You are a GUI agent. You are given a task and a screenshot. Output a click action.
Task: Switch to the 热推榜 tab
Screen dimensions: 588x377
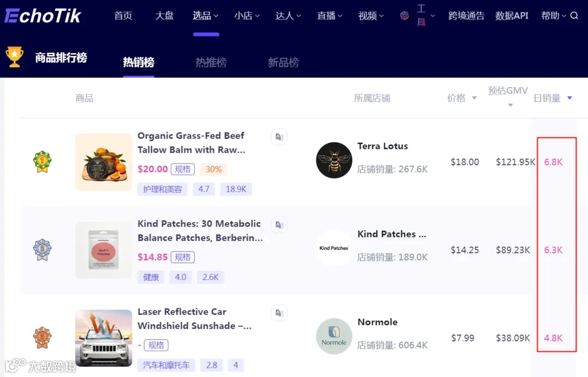pyautogui.click(x=211, y=62)
